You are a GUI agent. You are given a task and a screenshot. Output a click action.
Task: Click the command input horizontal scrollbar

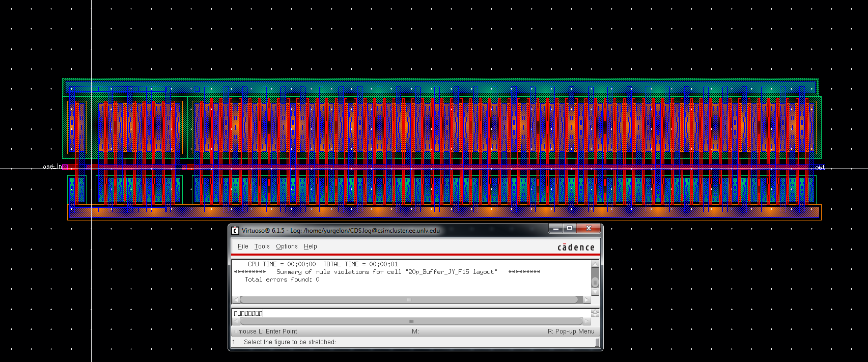pyautogui.click(x=411, y=321)
